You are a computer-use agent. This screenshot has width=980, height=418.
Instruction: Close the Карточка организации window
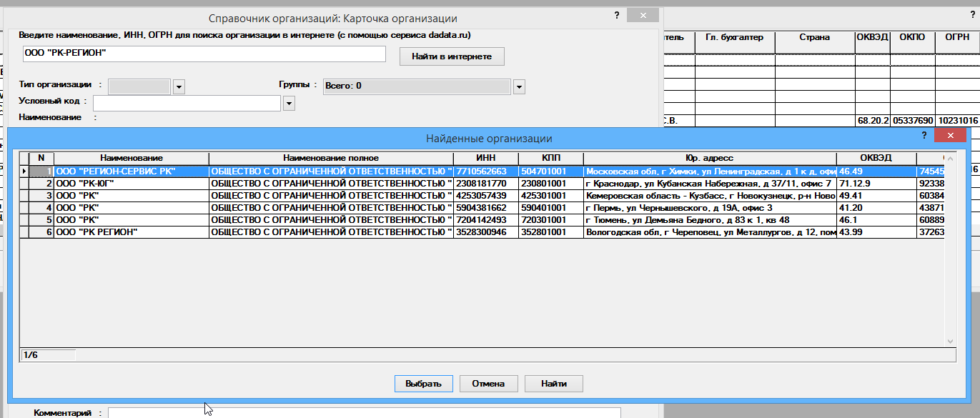click(x=644, y=16)
